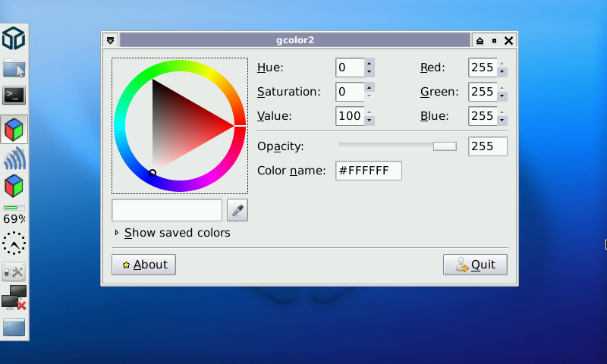Click the Color name: label
The width and height of the screenshot is (607, 364).
[291, 171]
